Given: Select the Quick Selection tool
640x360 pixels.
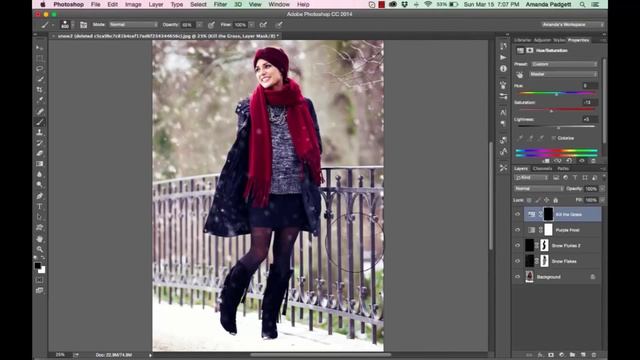Looking at the screenshot, I should (40, 79).
